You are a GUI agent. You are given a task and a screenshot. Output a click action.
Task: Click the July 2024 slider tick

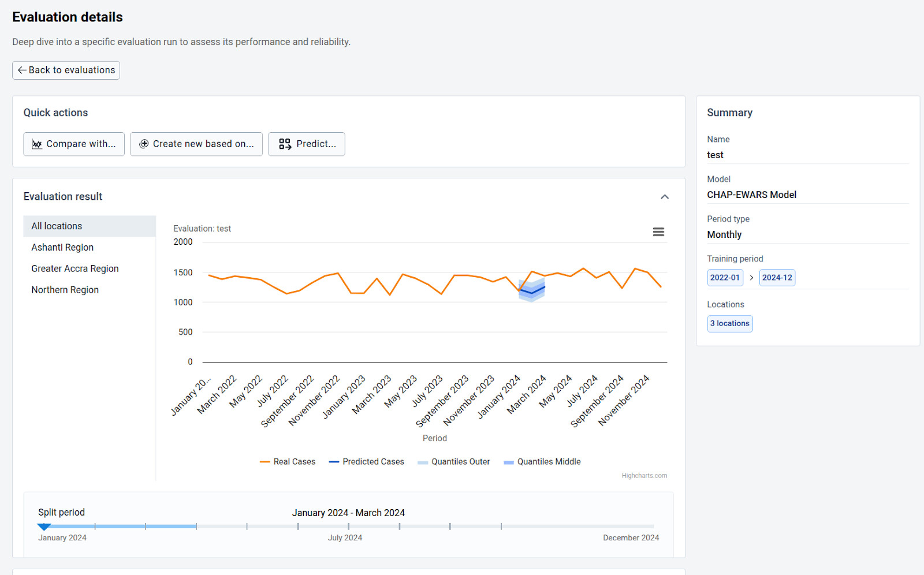coord(348,527)
